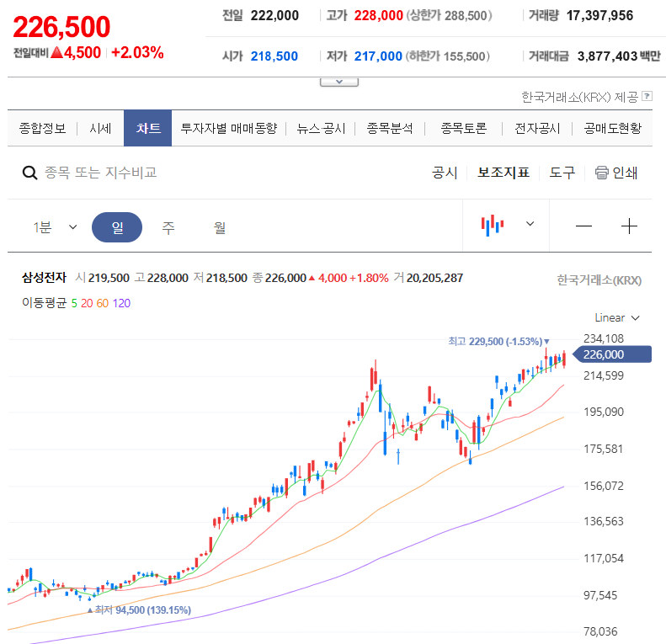
Task: Click the 전일 222,000 value
Action: (x=274, y=16)
